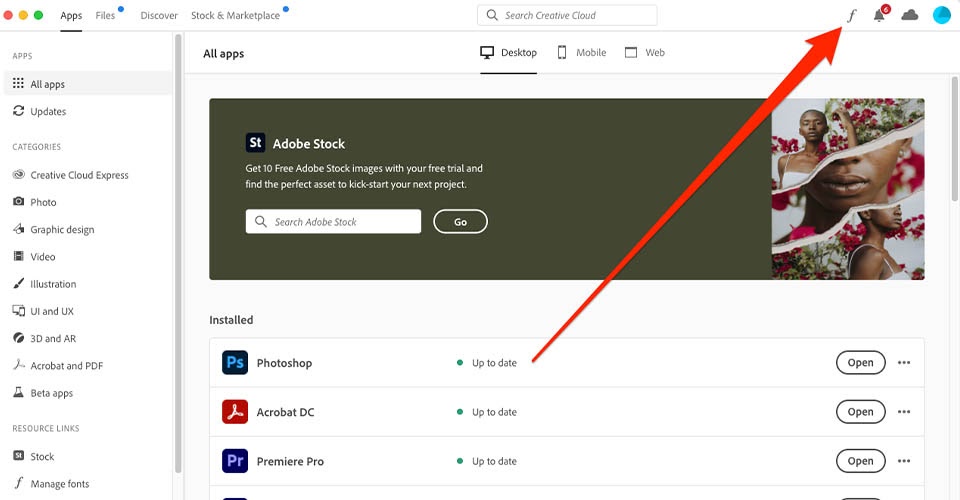Screen dimensions: 960x500
Task: Click the Acrobat DC app icon
Action: click(x=235, y=412)
